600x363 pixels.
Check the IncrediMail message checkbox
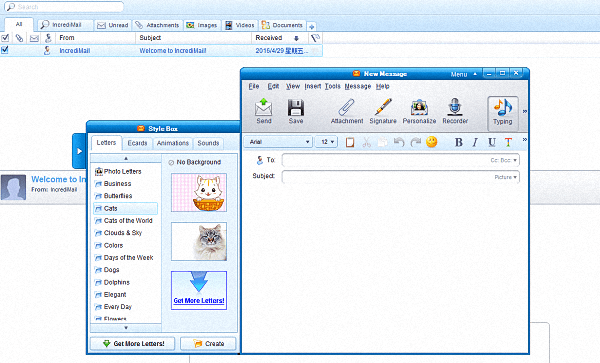[5, 50]
